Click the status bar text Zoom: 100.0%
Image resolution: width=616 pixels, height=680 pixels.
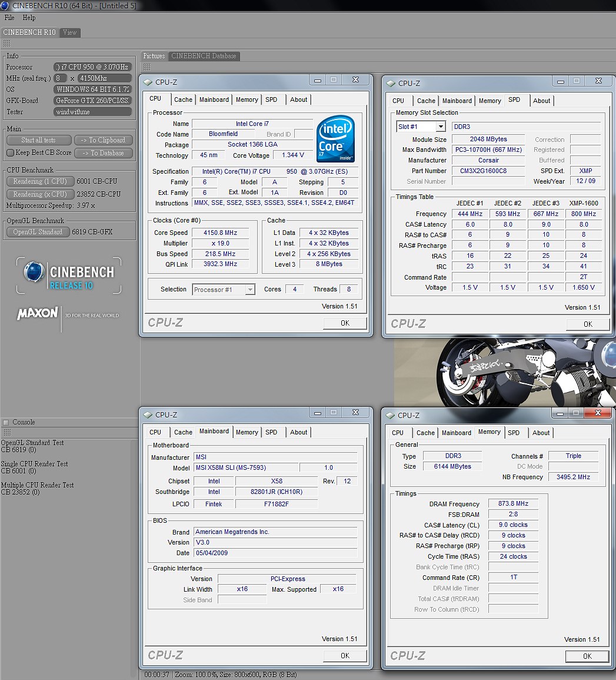pyautogui.click(x=194, y=675)
